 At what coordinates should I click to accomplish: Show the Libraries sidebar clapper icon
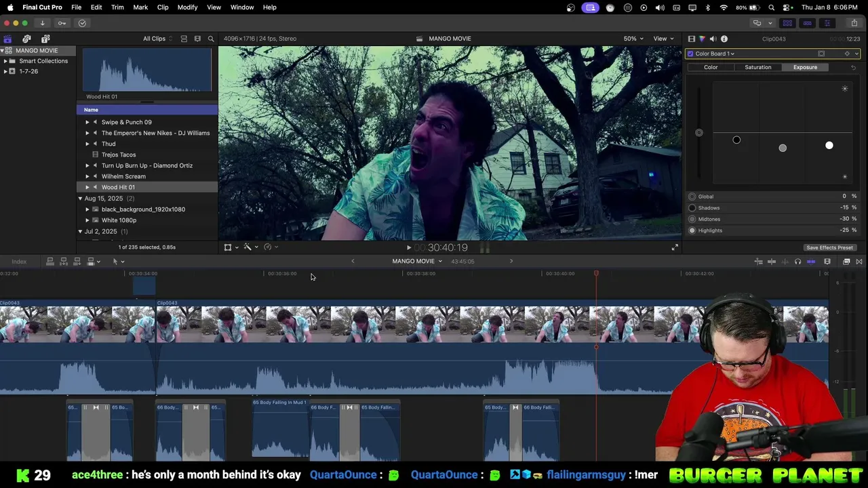[7, 39]
